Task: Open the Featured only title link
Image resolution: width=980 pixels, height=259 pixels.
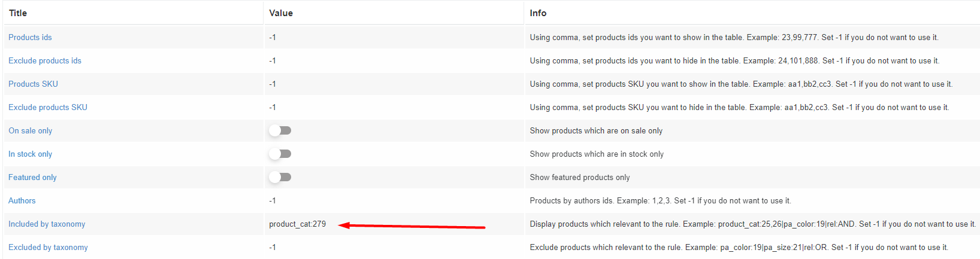Action: pos(32,177)
